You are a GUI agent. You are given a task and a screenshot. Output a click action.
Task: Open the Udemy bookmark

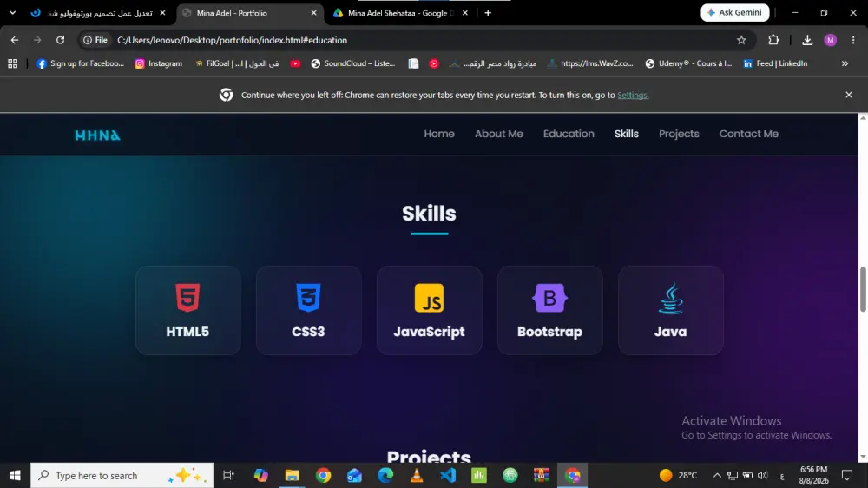click(x=688, y=63)
